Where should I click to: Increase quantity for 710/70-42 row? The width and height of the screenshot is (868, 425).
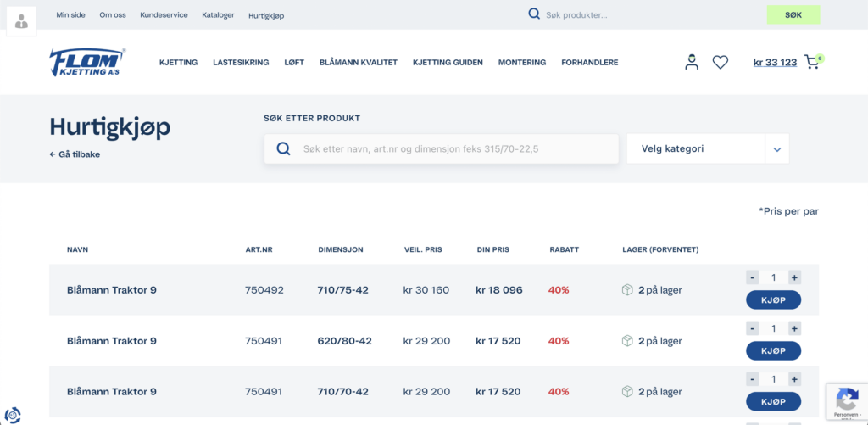coord(794,379)
